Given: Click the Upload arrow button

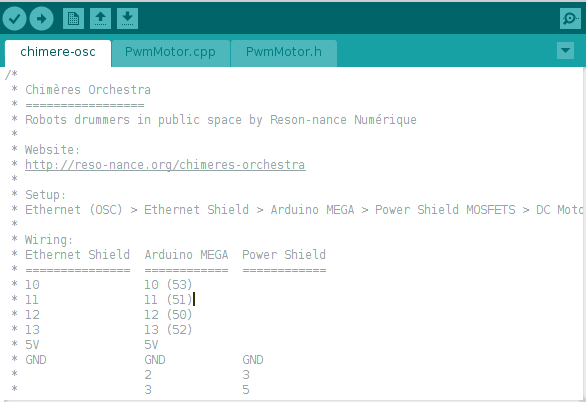Looking at the screenshot, I should point(41,18).
